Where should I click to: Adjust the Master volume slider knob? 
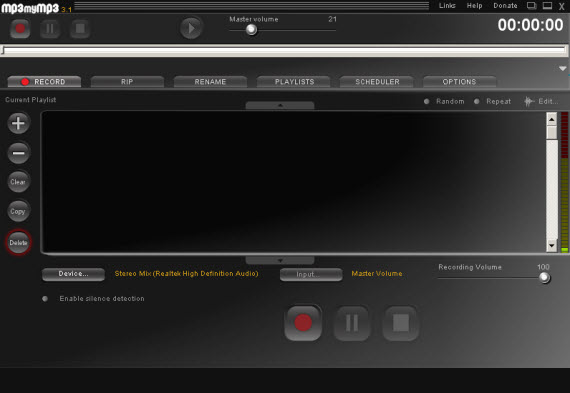[251, 30]
